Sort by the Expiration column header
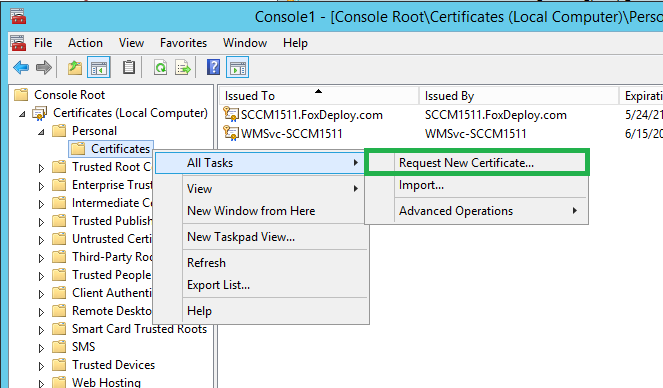Image resolution: width=663 pixels, height=388 pixels. click(641, 96)
